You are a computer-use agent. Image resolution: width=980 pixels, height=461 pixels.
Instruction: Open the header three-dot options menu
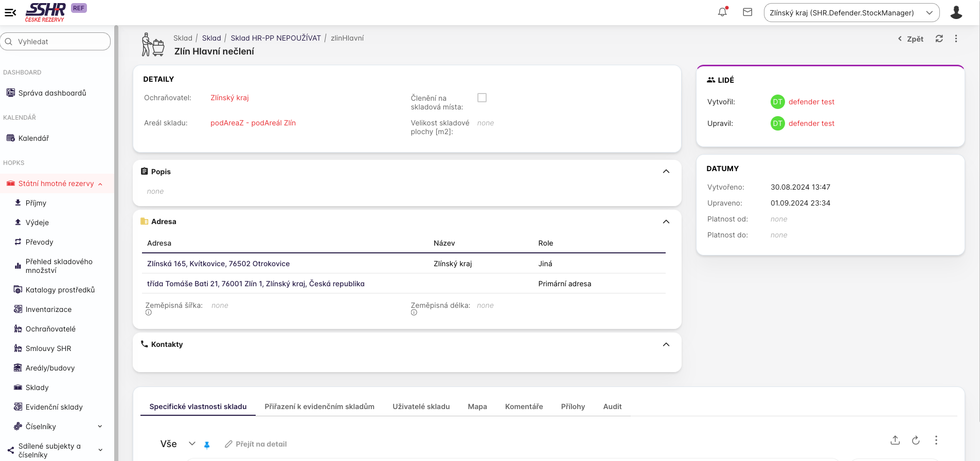click(956, 39)
